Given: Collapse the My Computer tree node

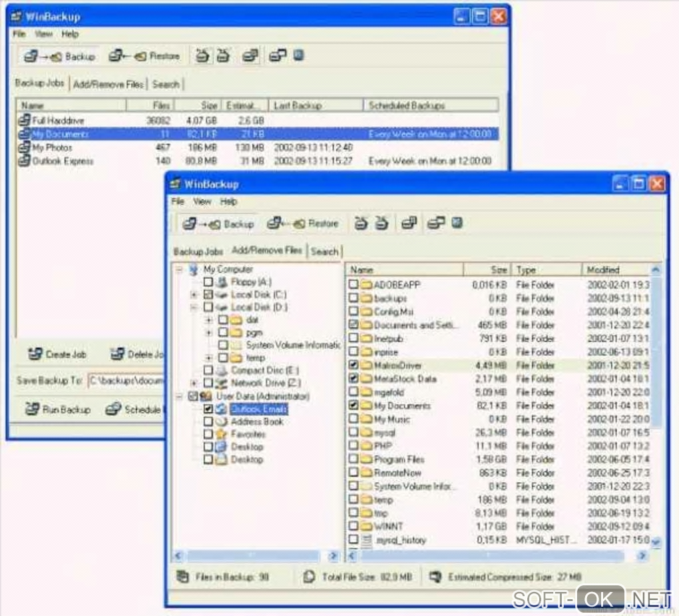Looking at the screenshot, I should click(179, 270).
